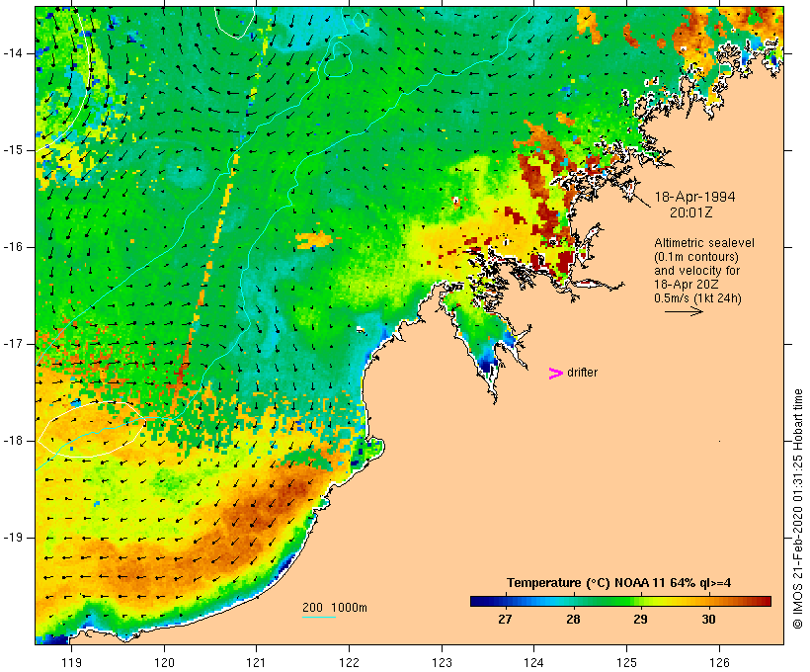Click the dark red end of temperature colorbar
The height and width of the screenshot is (672, 810).
point(766,601)
